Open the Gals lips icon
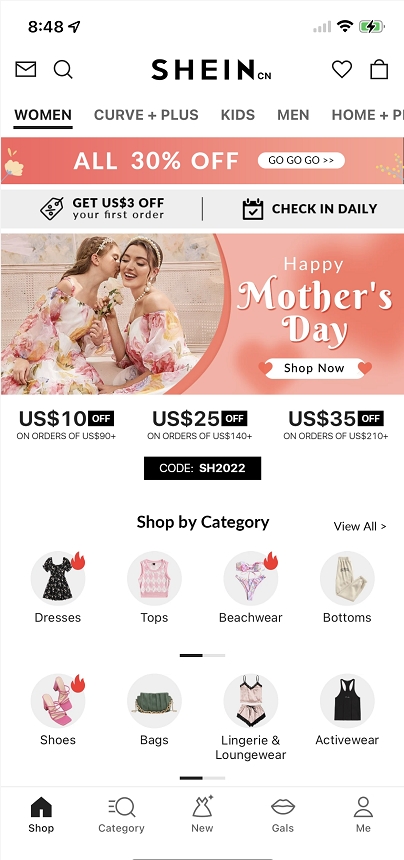404x860 pixels. (283, 807)
